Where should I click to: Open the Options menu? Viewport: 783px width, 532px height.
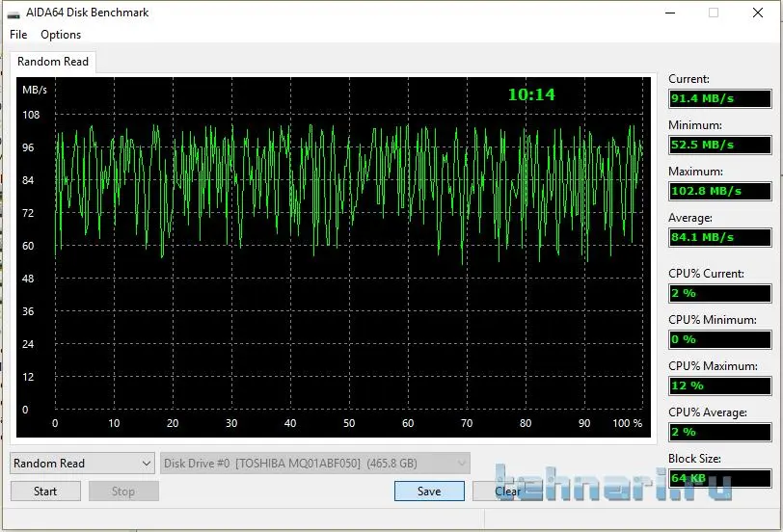(x=61, y=35)
